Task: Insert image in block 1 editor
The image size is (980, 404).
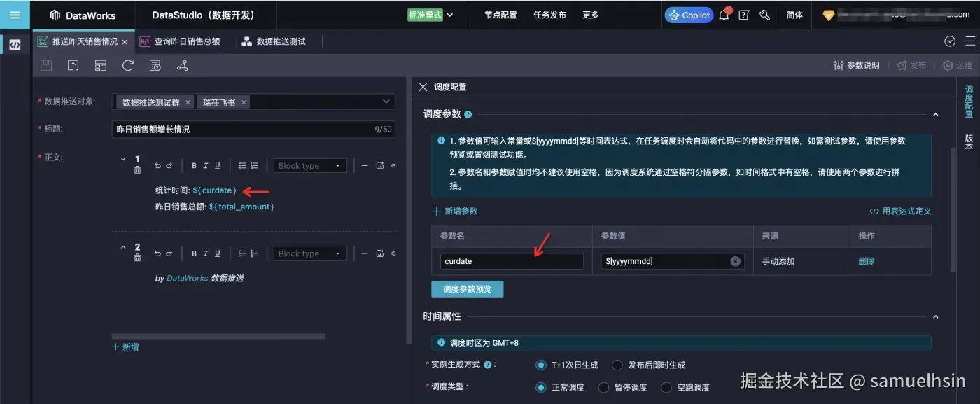Action: point(380,166)
